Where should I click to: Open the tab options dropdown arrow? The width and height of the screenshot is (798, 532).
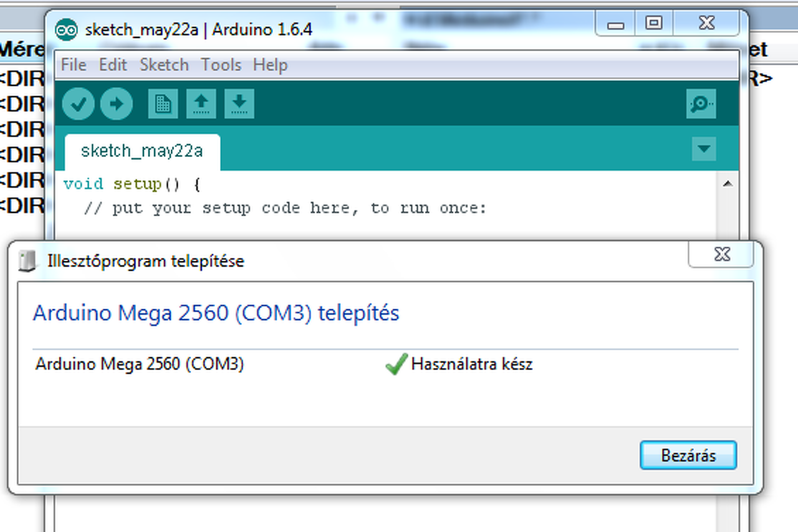(704, 150)
